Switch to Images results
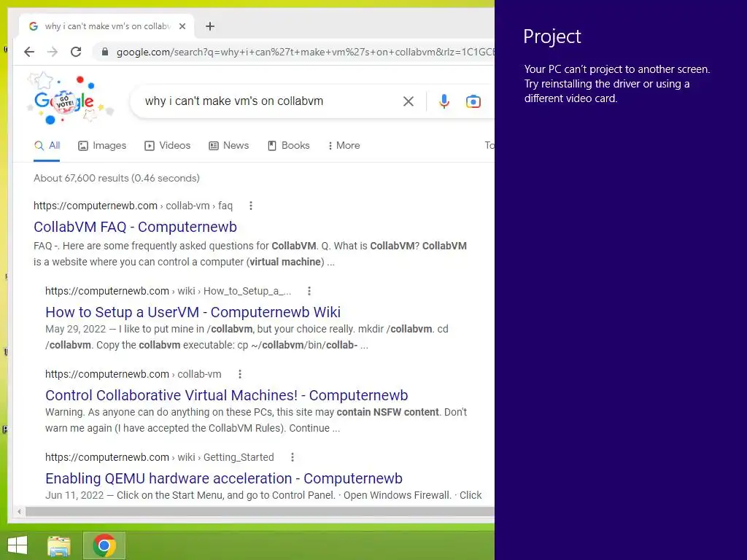 pyautogui.click(x=102, y=146)
